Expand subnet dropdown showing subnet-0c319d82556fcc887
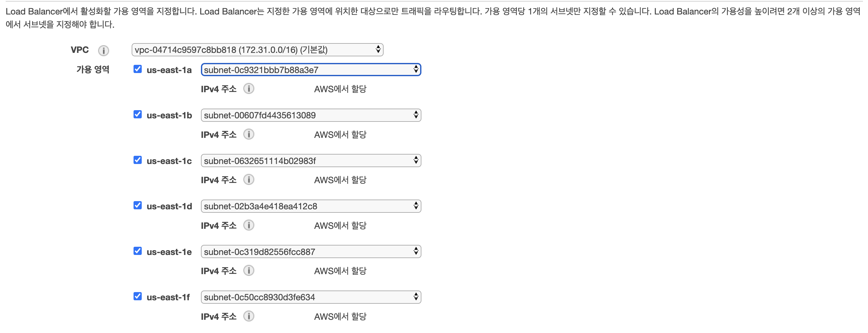The image size is (868, 333). [311, 251]
